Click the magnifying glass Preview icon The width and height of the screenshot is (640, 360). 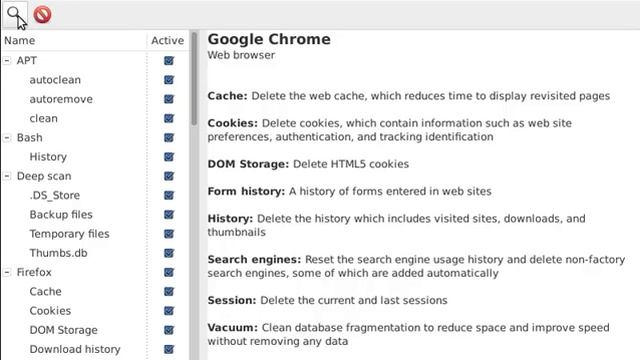[15, 15]
